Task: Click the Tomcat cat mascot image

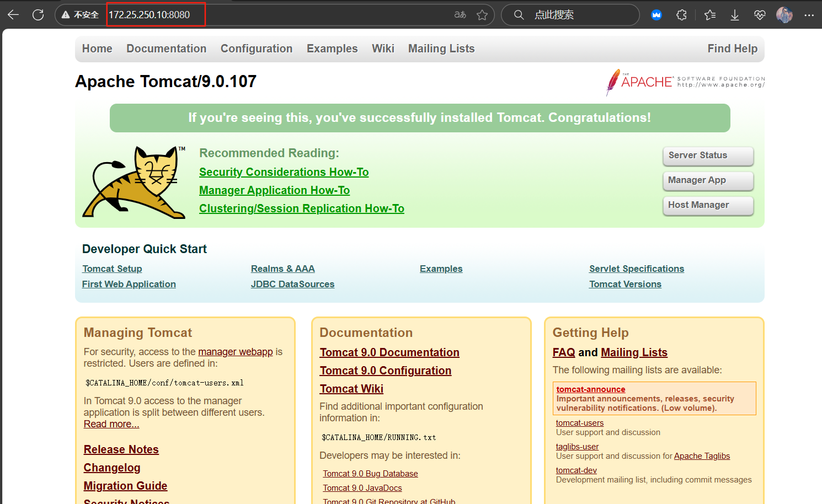Action: pyautogui.click(x=134, y=182)
